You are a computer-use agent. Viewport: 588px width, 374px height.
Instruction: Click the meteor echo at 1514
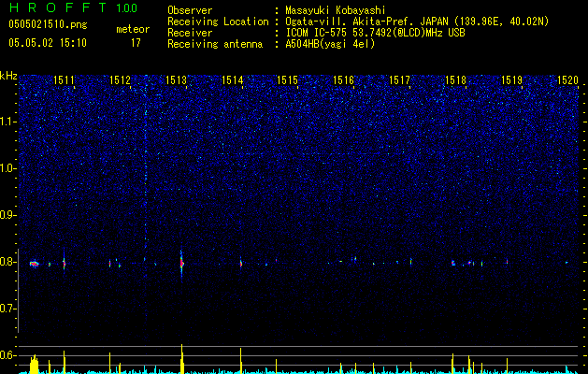(x=241, y=264)
